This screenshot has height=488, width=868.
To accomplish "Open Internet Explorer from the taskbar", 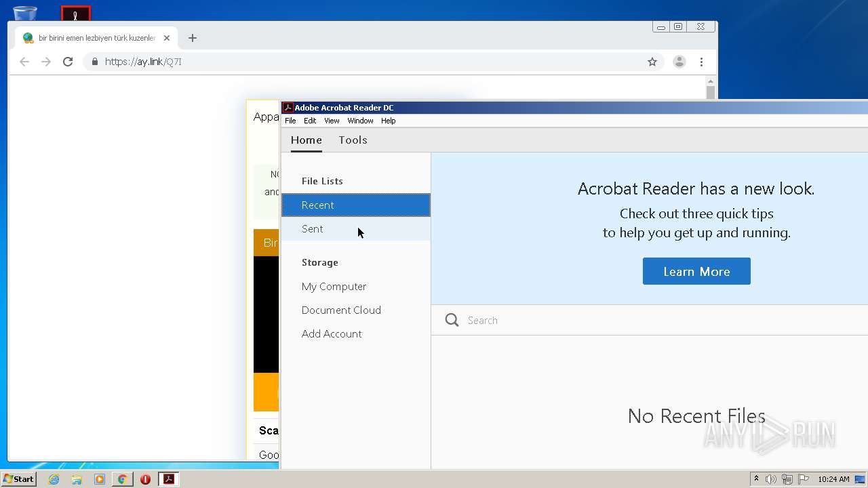I will [54, 479].
